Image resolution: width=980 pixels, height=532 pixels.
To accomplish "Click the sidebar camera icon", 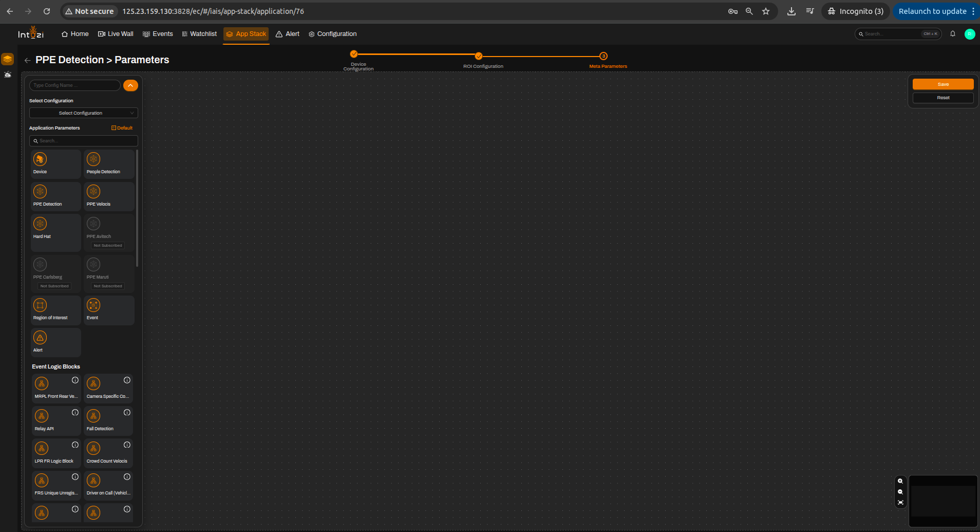I will point(7,75).
